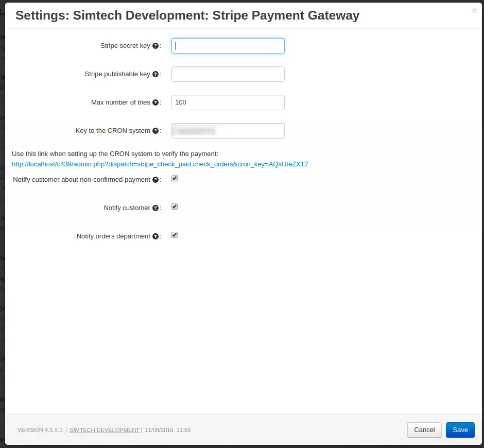Show help for non-confirmed payment notification
This screenshot has width=484, height=448.
155,180
